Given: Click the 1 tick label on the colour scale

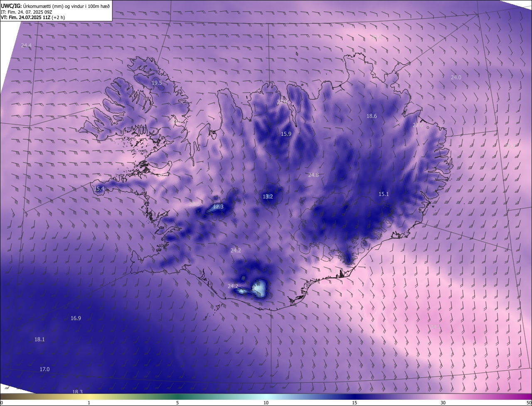Looking at the screenshot, I should [89, 403].
